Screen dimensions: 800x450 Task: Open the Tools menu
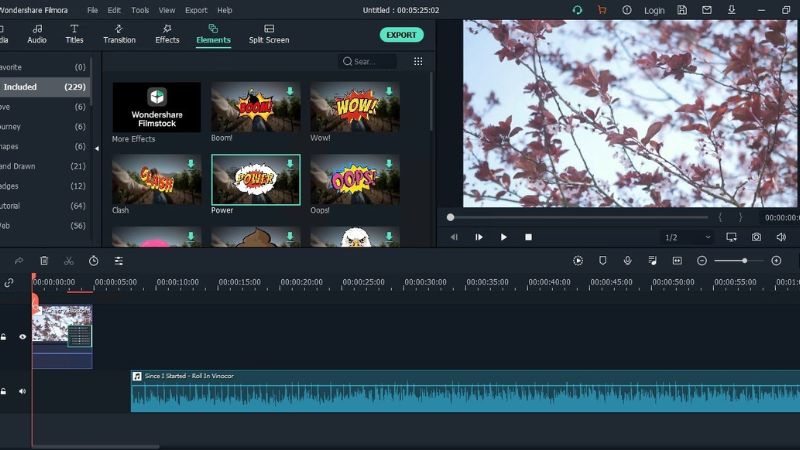click(x=140, y=10)
